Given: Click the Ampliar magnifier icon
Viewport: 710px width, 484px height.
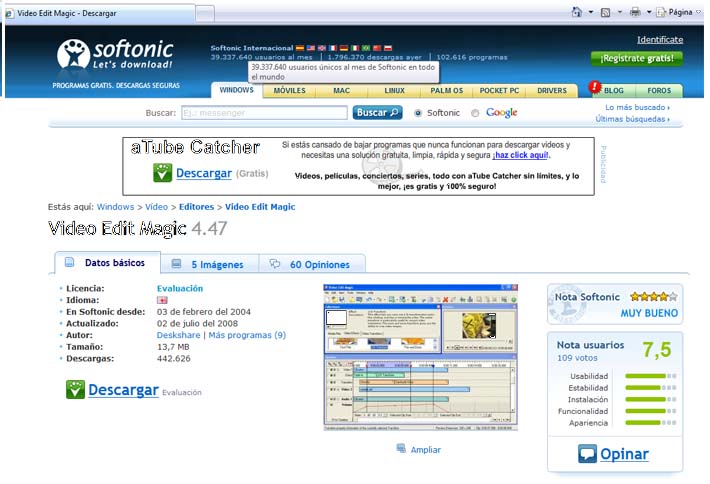Looking at the screenshot, I should 401,448.
